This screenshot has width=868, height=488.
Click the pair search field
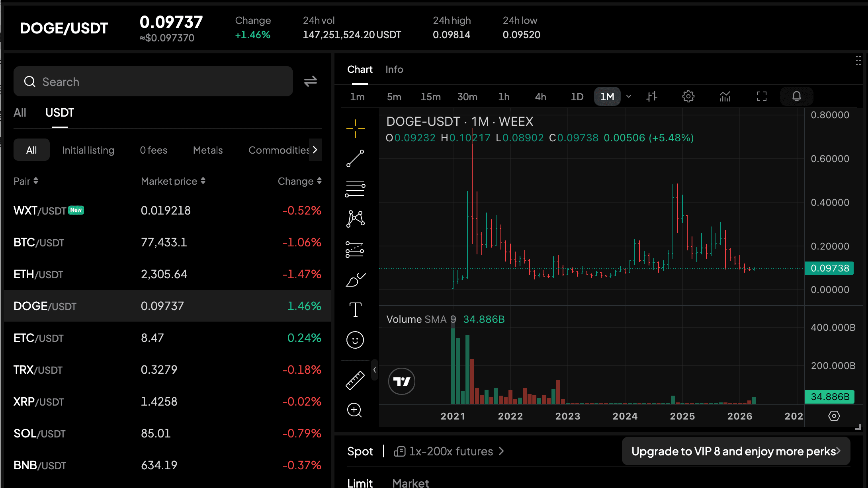153,81
